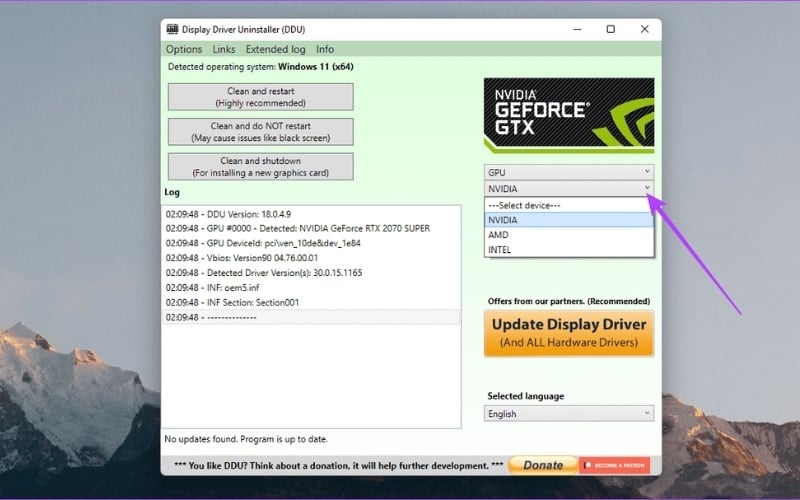This screenshot has height=500, width=800.
Task: Click the Become a Patron button
Action: (x=615, y=465)
